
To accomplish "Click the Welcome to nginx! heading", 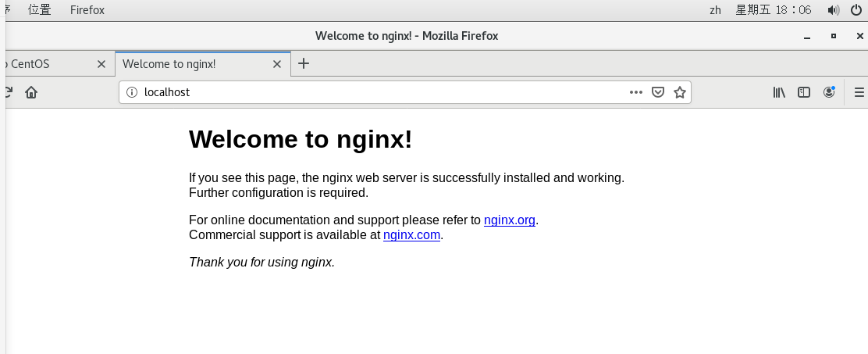I will [301, 139].
